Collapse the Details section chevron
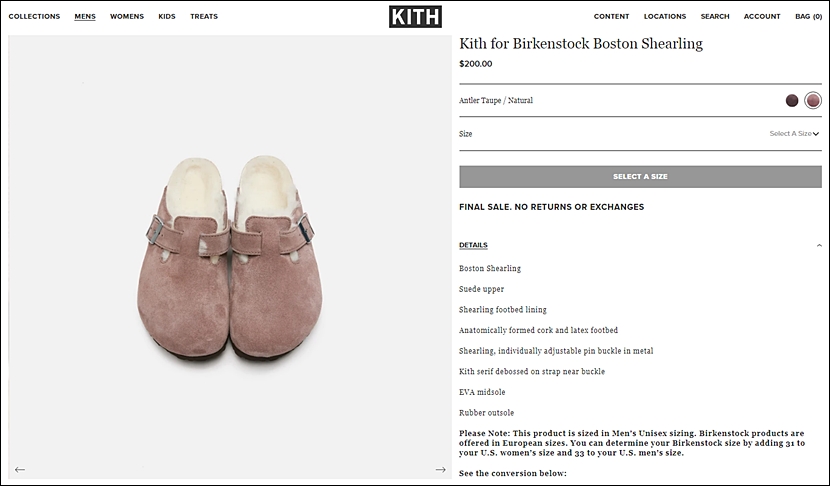830x486 pixels. point(819,246)
